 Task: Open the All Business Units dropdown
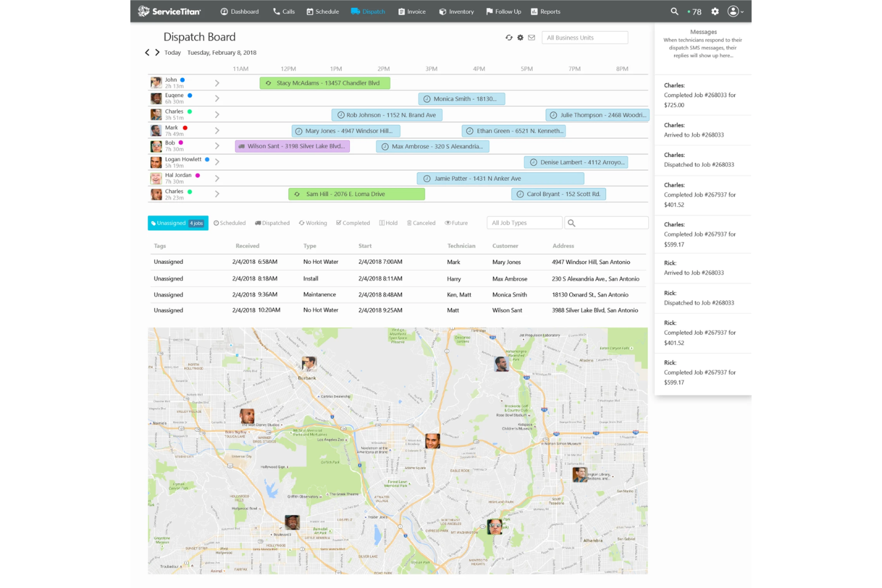click(x=585, y=37)
